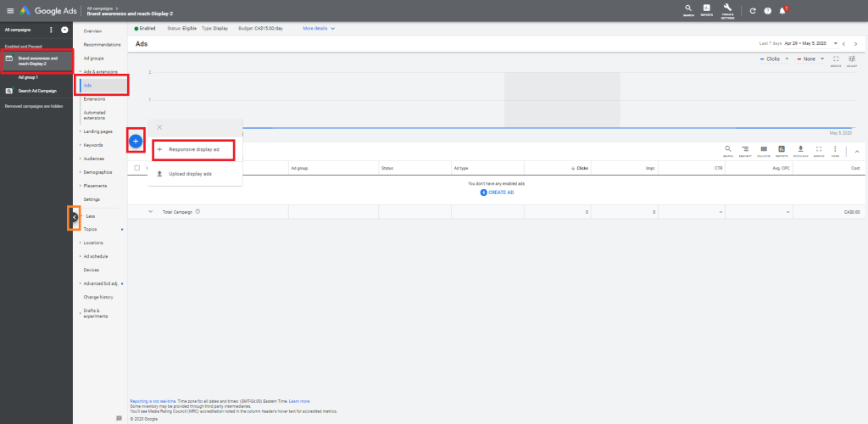
Task: Collapse the table toolbar chevron
Action: pos(857,151)
